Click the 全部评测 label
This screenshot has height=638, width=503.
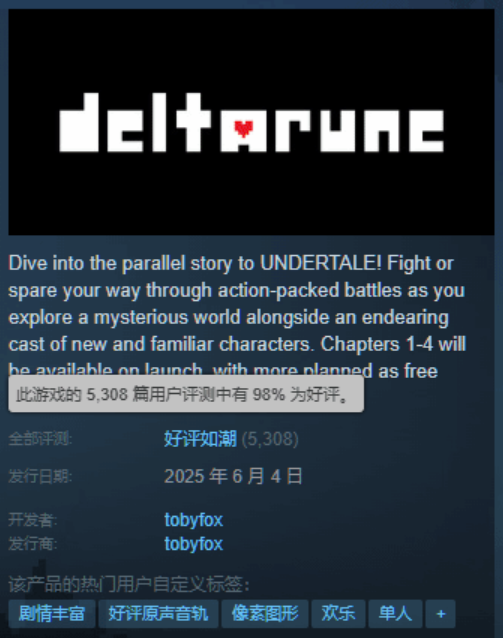click(40, 439)
